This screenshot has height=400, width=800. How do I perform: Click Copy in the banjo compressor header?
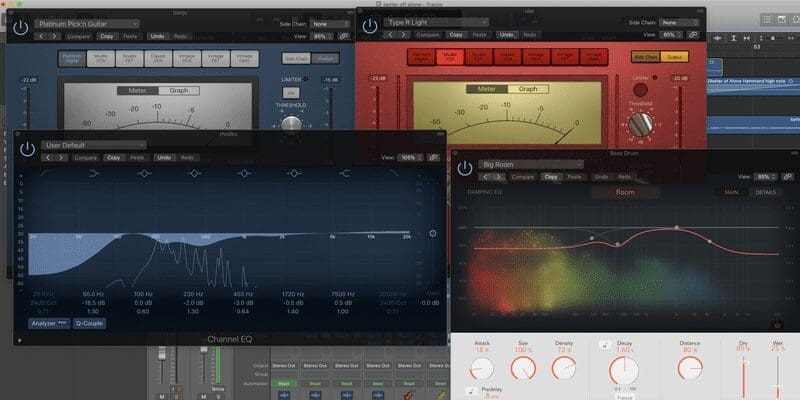click(x=107, y=36)
